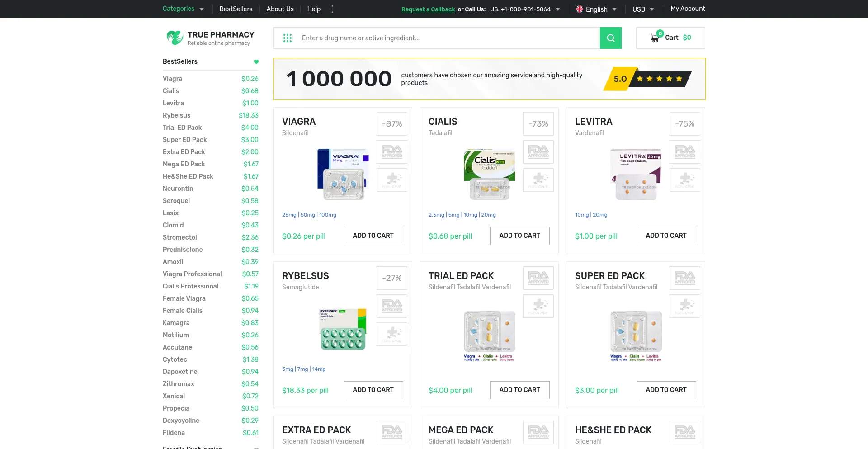Open the grid icon in search bar
This screenshot has width=868, height=449.
288,38
